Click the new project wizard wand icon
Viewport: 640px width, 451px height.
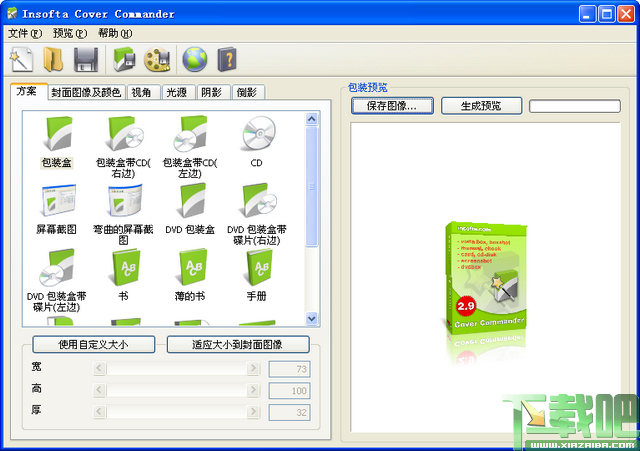pos(21,60)
